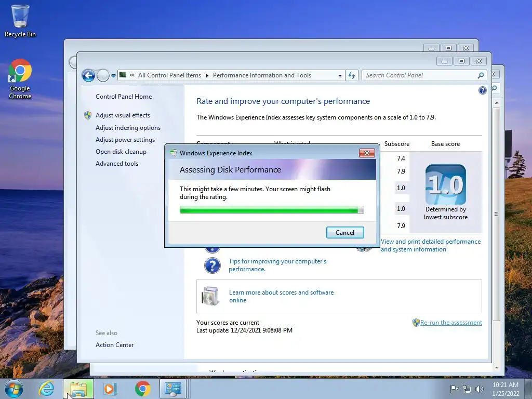
Task: Open Adjust visual effects
Action: [123, 115]
